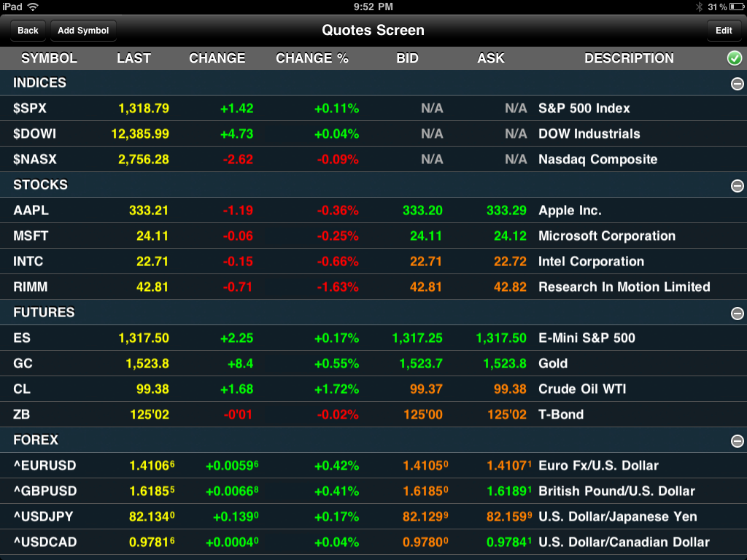Sort by the SYMBOL column header

pyautogui.click(x=49, y=58)
